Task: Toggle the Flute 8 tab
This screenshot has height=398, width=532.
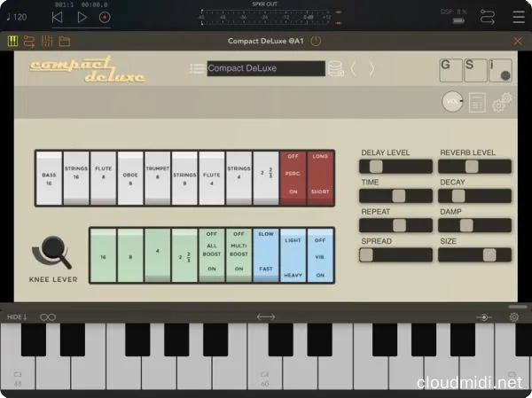Action: coord(103,178)
